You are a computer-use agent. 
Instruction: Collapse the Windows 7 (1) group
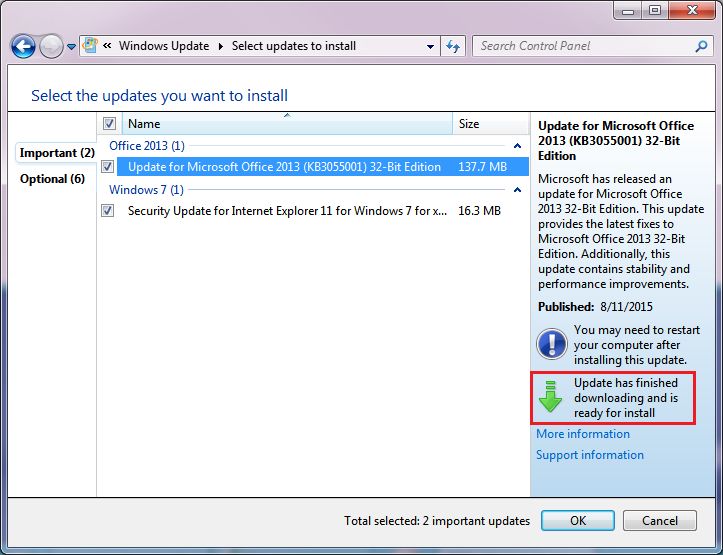[x=517, y=189]
